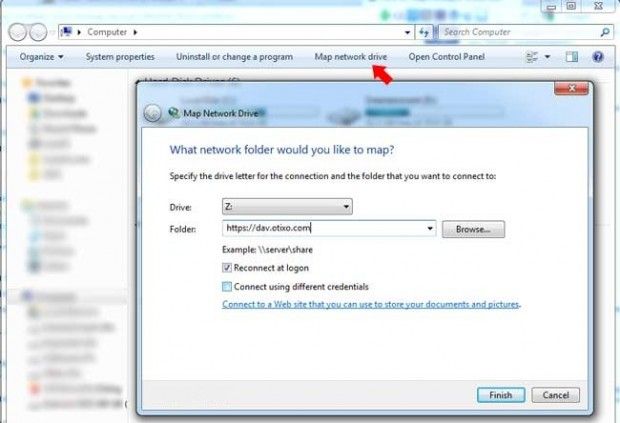Click the computer icon in address bar
The width and height of the screenshot is (620, 423).
[x=68, y=32]
